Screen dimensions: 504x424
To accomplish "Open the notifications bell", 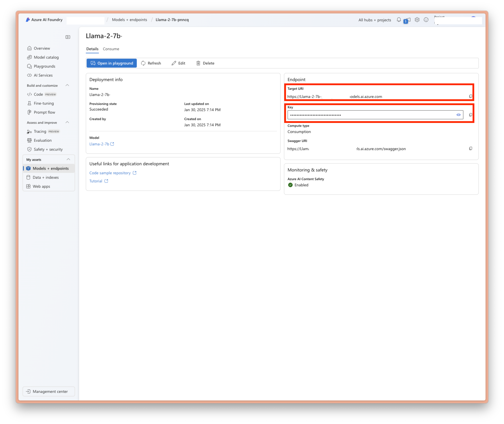I will [x=399, y=20].
